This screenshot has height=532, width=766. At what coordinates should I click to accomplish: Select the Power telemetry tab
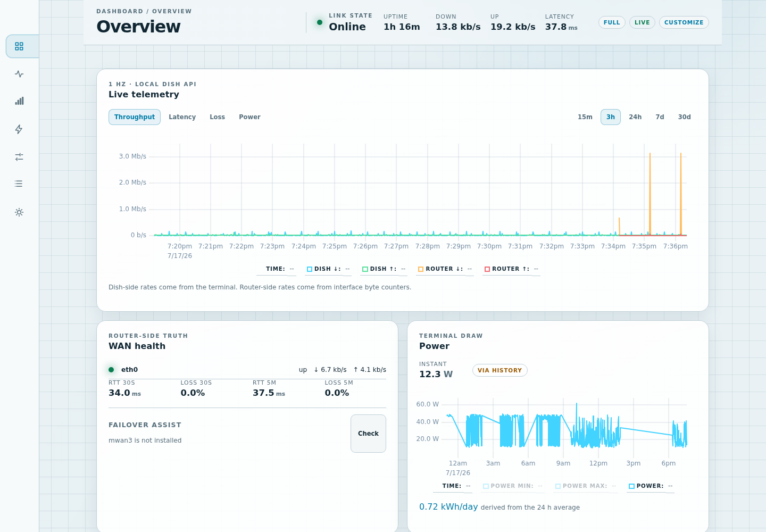click(x=249, y=117)
